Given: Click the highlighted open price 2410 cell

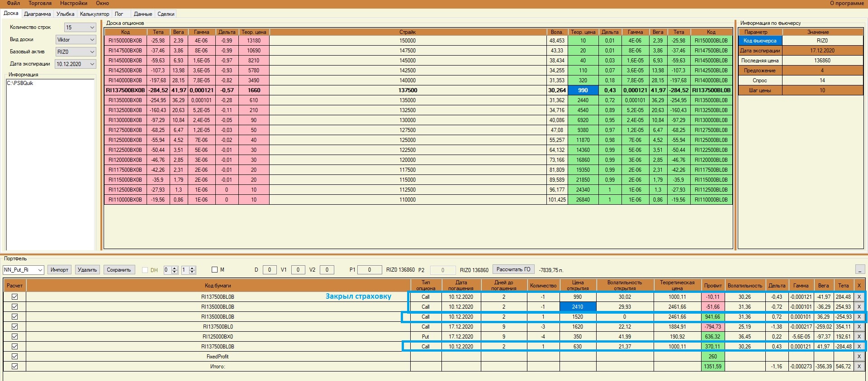Looking at the screenshot, I should point(578,307).
